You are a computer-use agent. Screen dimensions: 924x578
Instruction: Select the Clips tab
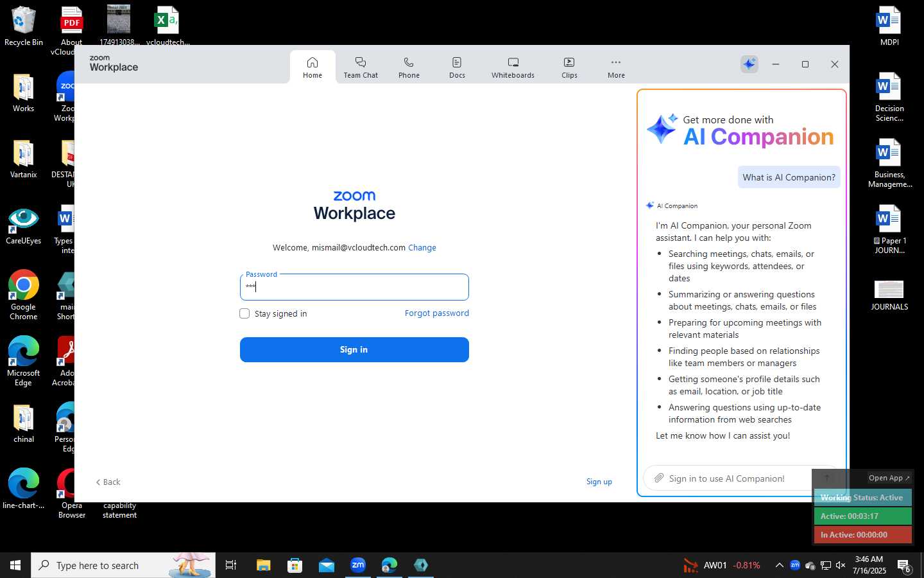point(569,67)
